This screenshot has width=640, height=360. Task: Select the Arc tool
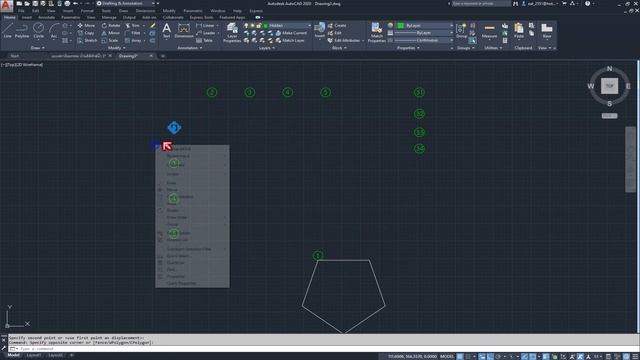point(54,31)
